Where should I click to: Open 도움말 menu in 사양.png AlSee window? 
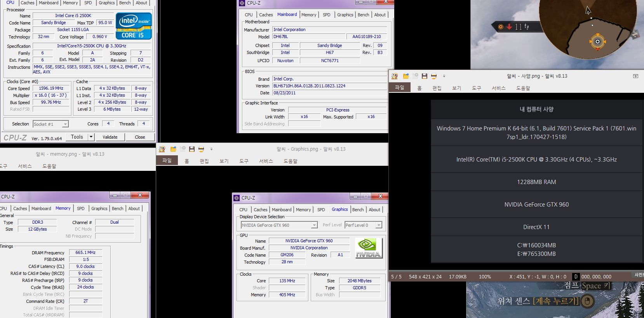point(523,88)
